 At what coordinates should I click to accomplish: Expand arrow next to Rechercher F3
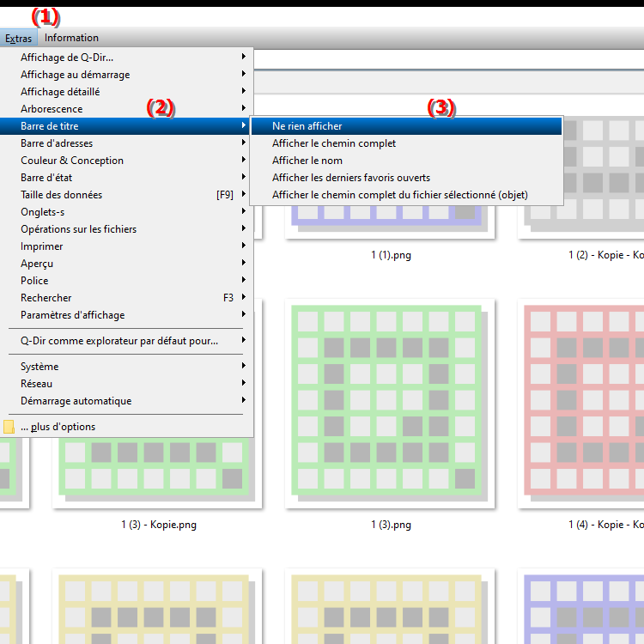[244, 297]
